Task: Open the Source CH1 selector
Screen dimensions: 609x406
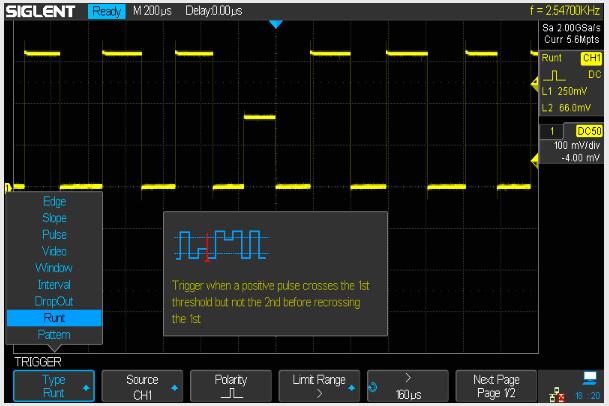Action: [141, 387]
